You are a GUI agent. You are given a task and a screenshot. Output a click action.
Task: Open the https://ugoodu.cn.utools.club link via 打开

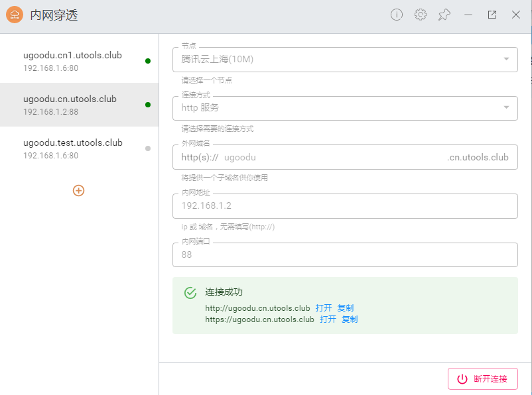[x=328, y=319]
